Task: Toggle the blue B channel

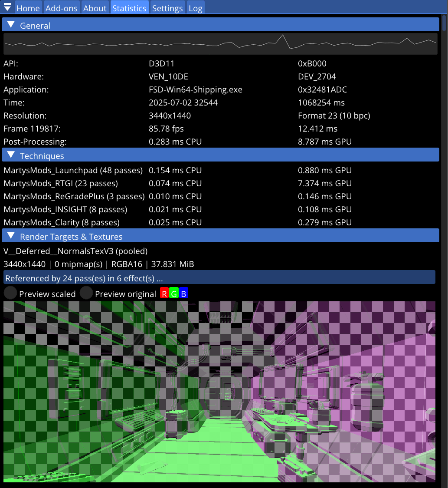Action: (x=183, y=293)
